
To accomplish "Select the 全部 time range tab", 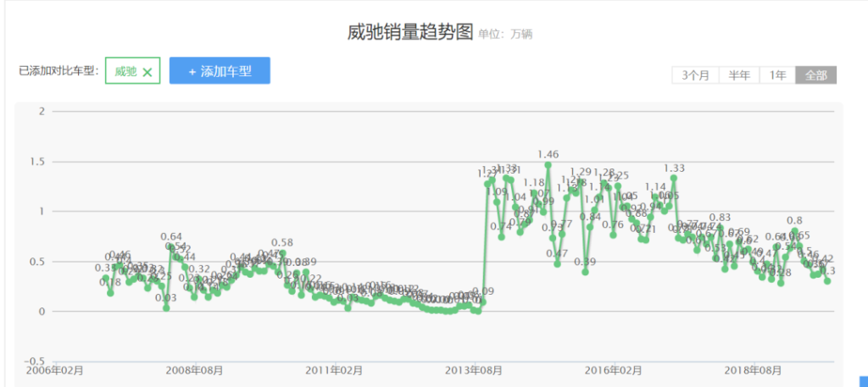I will point(816,75).
